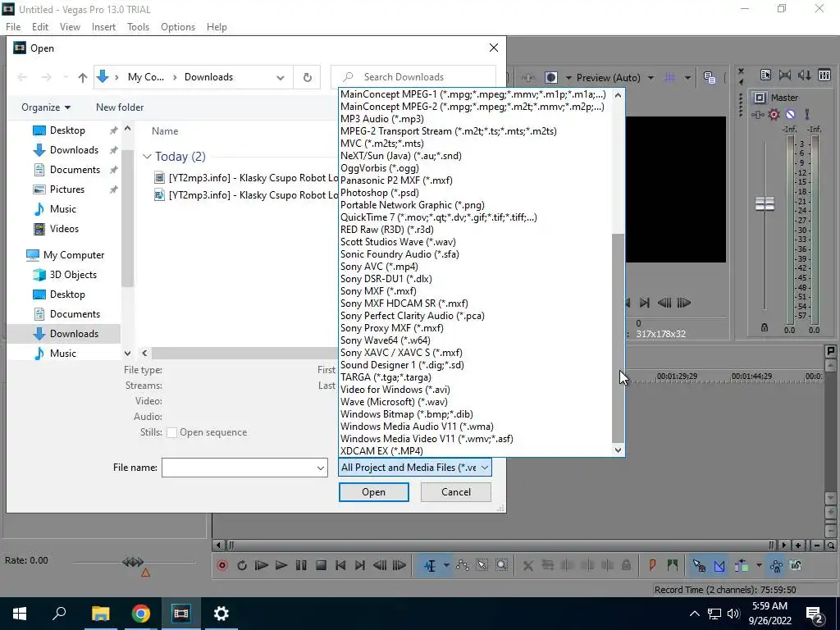Select the Normal Edit tool
Screen dimensions: 840x630
(x=430, y=565)
